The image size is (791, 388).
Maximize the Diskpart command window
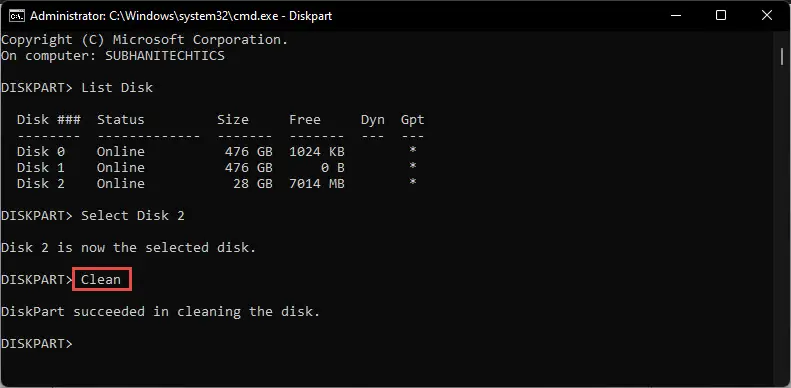coord(721,16)
